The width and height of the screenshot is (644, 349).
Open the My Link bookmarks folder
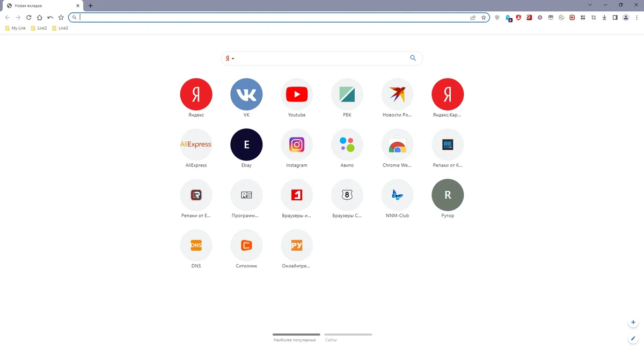(15, 28)
